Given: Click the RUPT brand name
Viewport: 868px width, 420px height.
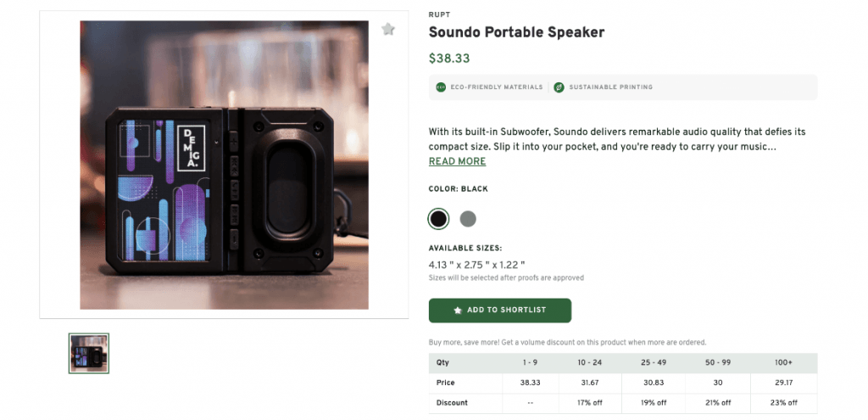Looking at the screenshot, I should (x=438, y=13).
